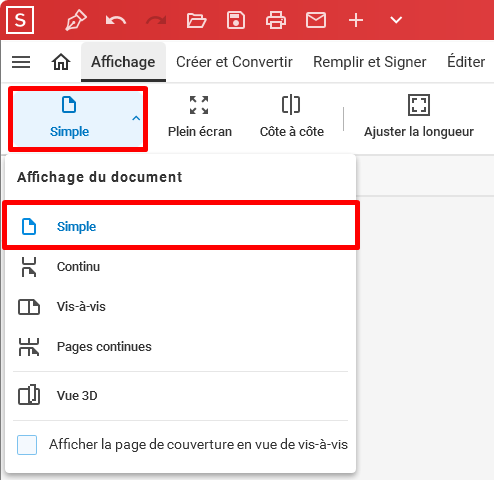This screenshot has width=494, height=480.
Task: Click the plus icon in title bar
Action: (356, 20)
